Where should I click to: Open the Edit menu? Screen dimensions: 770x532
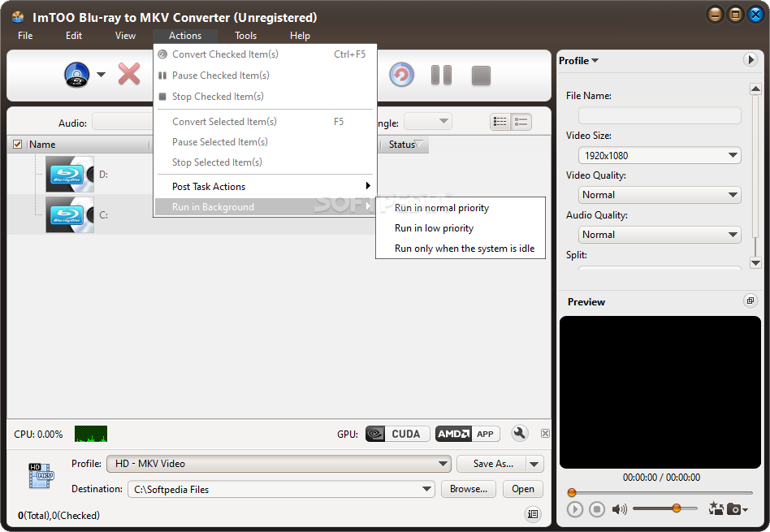click(x=74, y=36)
